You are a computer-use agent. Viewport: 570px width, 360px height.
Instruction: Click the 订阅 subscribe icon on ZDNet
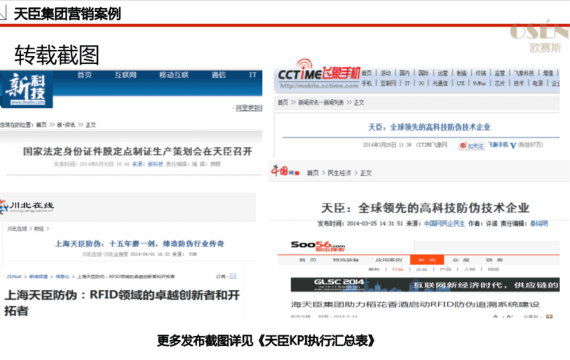pos(233,276)
